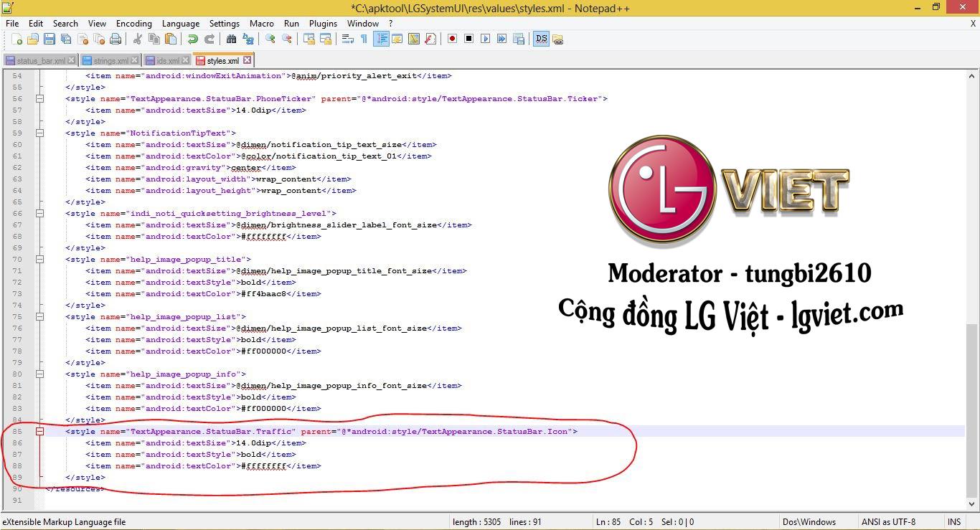Click the Paste clipboard icon

170,39
